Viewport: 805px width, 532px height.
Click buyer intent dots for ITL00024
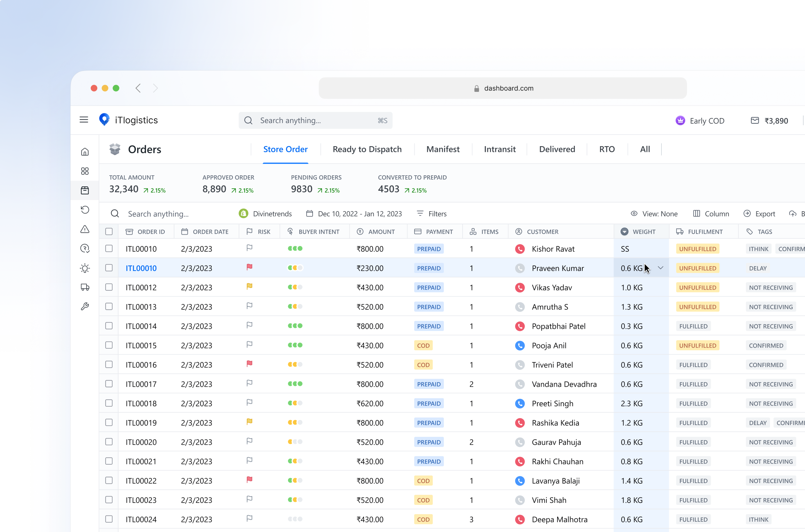(295, 519)
